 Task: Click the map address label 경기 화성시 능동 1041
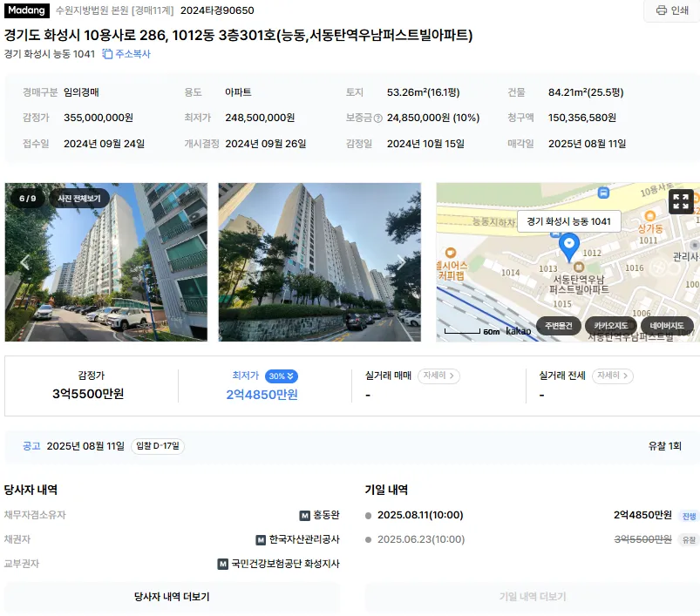coord(568,221)
